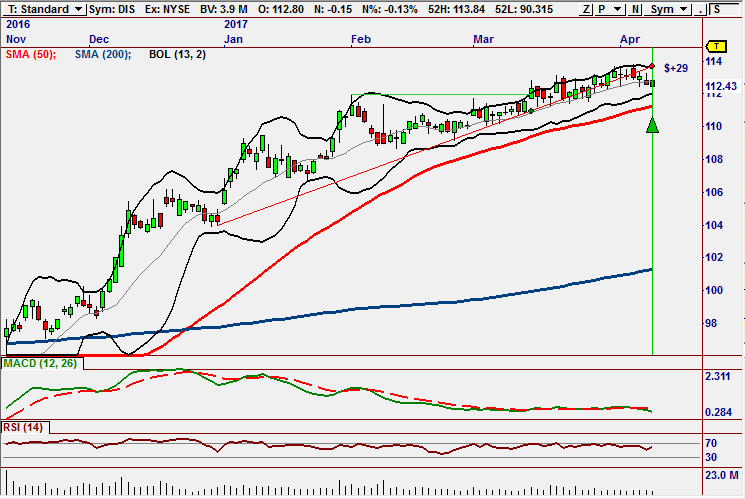Click the 106 price axis label
The image size is (745, 499).
(x=714, y=192)
